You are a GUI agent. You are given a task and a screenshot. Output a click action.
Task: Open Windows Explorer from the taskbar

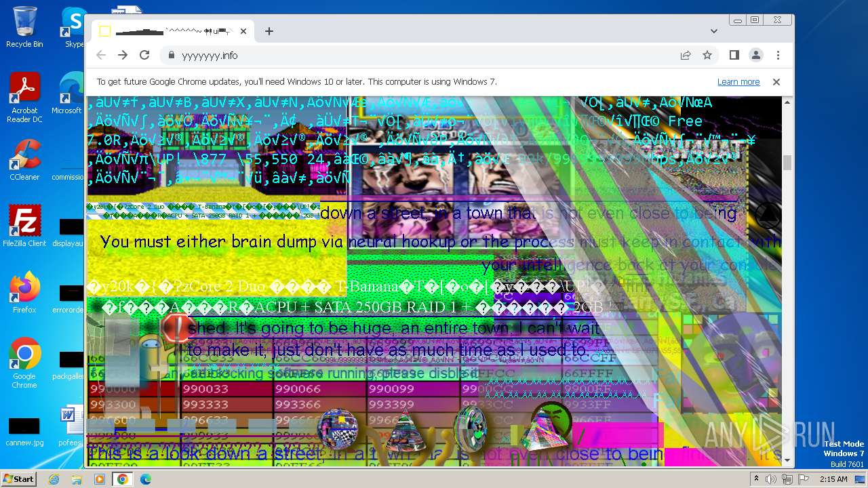pyautogui.click(x=77, y=479)
